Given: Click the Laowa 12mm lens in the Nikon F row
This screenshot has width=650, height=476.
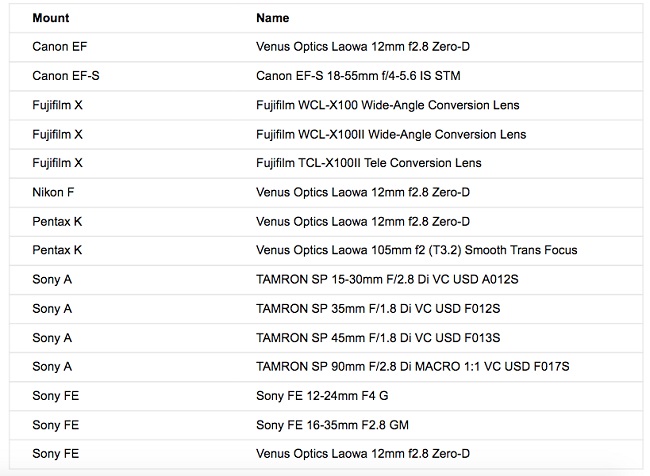Looking at the screenshot, I should point(363,192).
